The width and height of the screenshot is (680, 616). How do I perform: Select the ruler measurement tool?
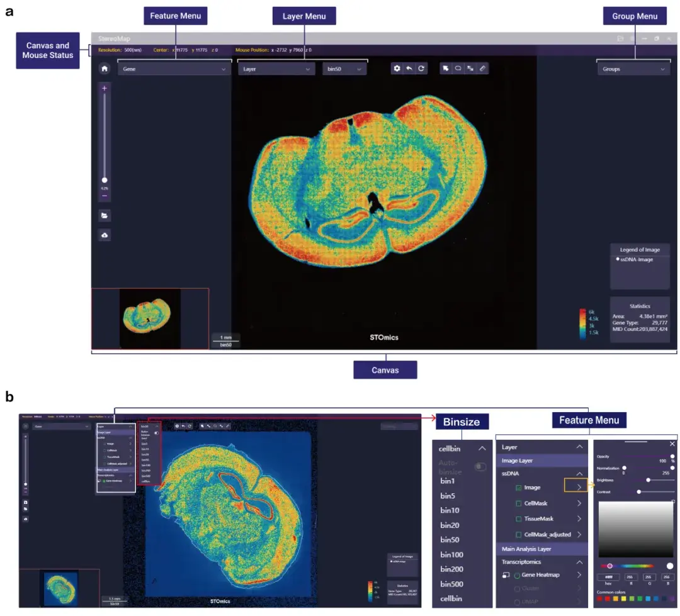point(482,69)
